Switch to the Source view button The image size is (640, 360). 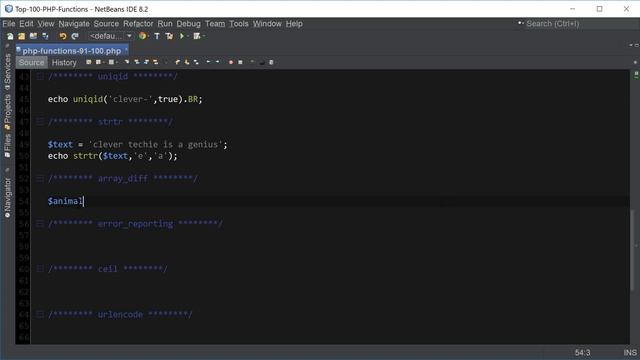coord(31,62)
